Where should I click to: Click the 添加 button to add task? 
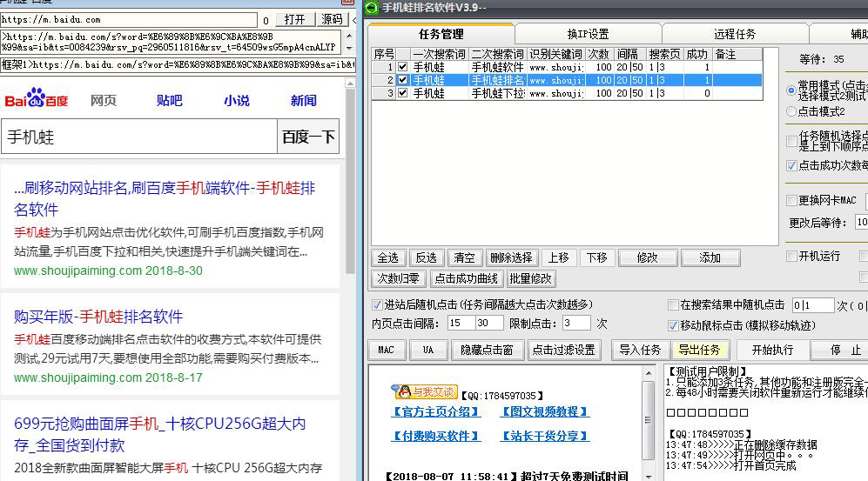pyautogui.click(x=710, y=257)
